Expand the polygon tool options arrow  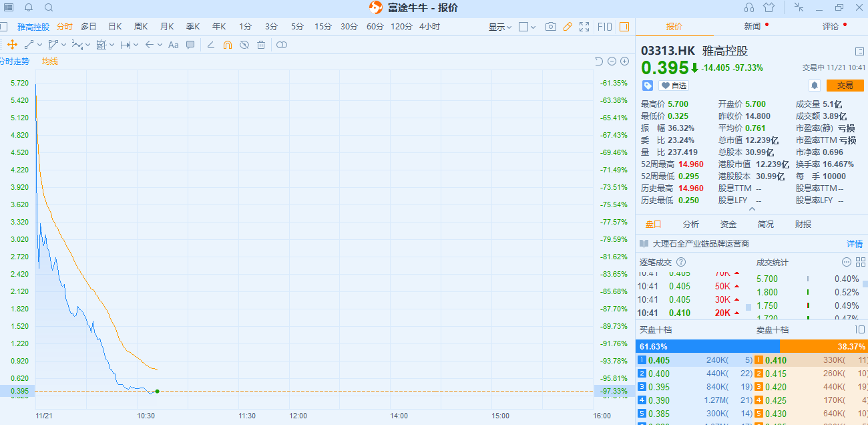(x=63, y=45)
